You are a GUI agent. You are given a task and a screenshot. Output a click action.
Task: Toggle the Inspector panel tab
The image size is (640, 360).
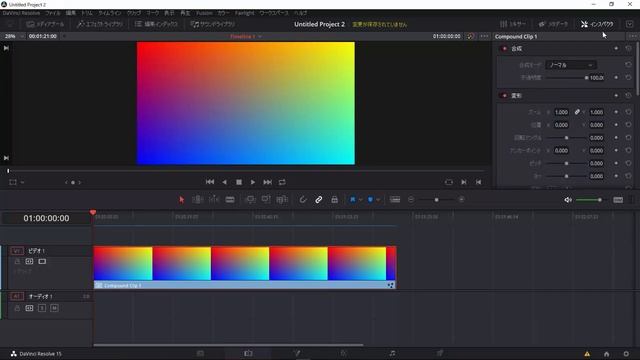[597, 24]
